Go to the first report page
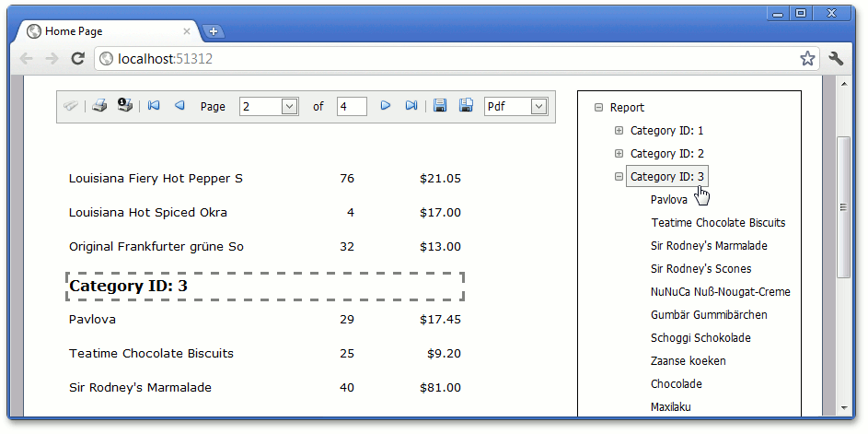The height and width of the screenshot is (434, 868). coord(154,106)
